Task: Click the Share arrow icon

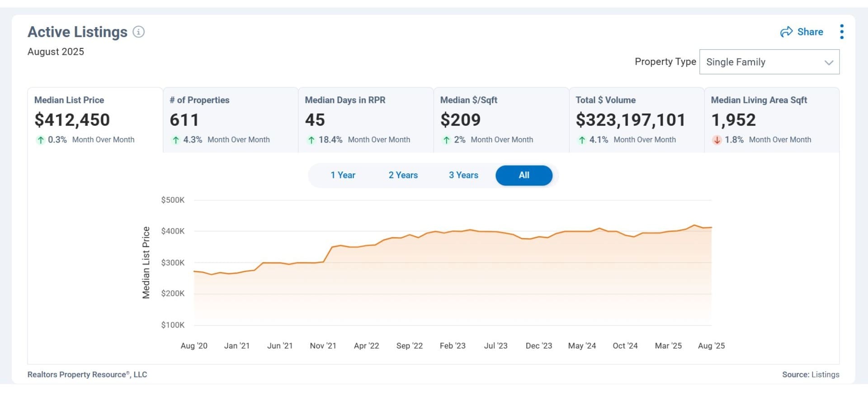Action: [786, 32]
